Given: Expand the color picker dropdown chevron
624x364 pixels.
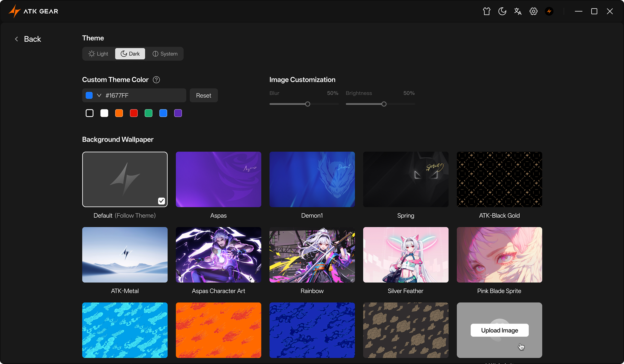Looking at the screenshot, I should [99, 95].
